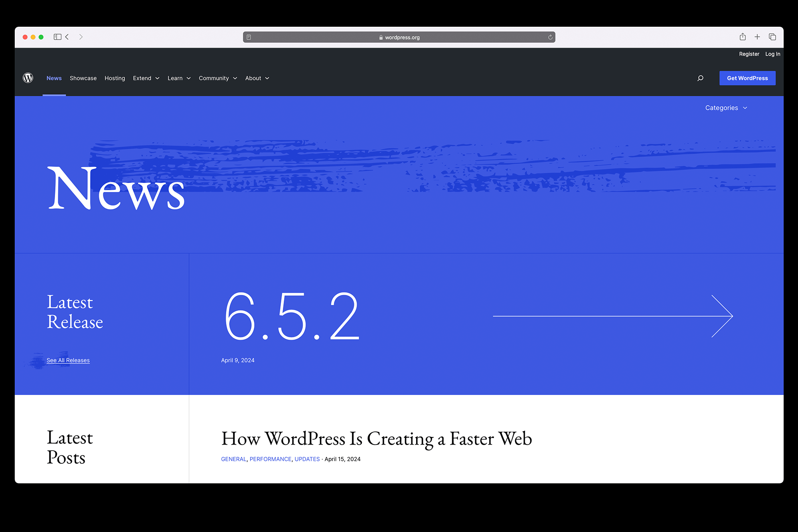Image resolution: width=798 pixels, height=532 pixels.
Task: Open the Hosting menu item
Action: 115,78
